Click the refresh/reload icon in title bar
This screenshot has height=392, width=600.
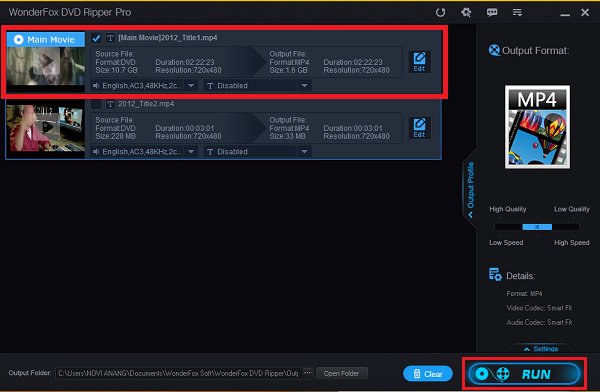click(440, 12)
